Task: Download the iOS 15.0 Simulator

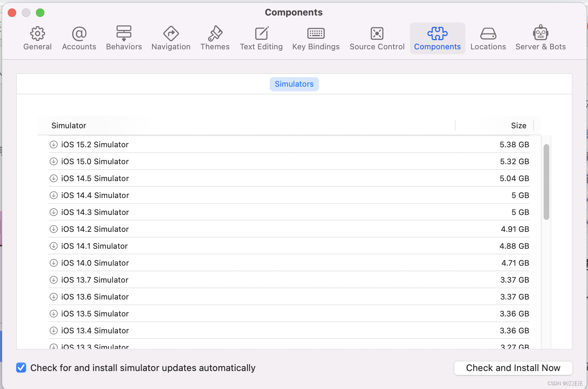Action: [54, 161]
